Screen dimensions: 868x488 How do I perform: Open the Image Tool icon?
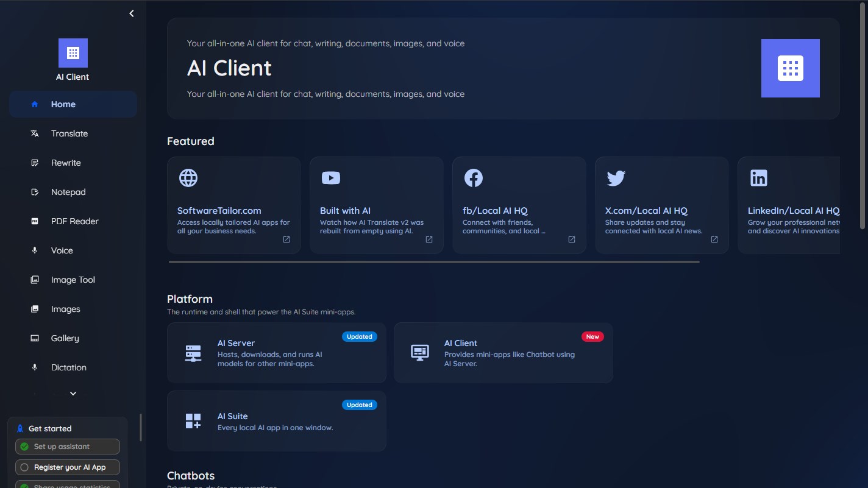click(x=35, y=280)
